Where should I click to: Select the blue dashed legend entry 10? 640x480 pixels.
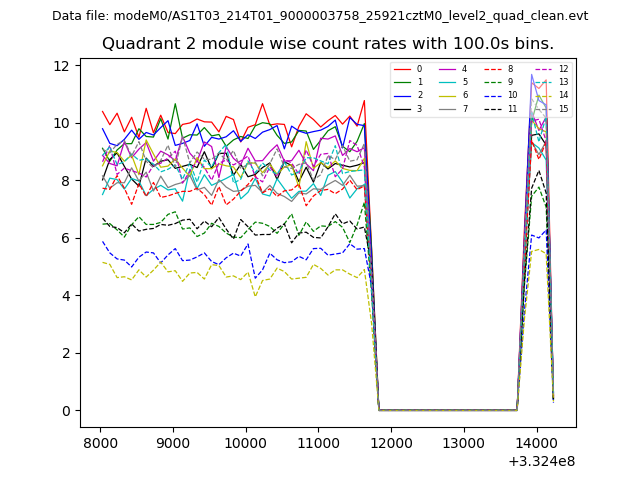point(494,95)
